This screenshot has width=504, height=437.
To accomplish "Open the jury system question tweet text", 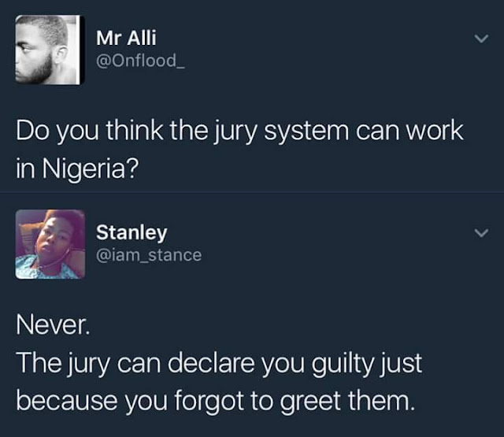I will click(x=239, y=150).
